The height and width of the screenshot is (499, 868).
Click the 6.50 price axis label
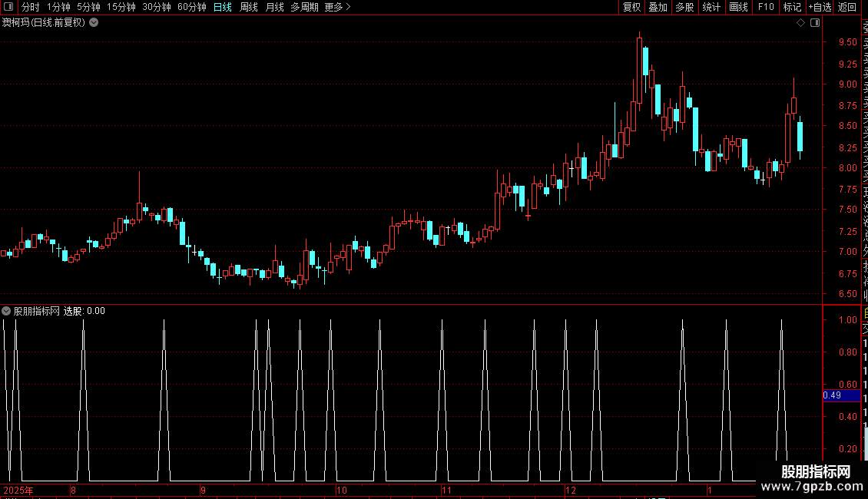click(847, 294)
